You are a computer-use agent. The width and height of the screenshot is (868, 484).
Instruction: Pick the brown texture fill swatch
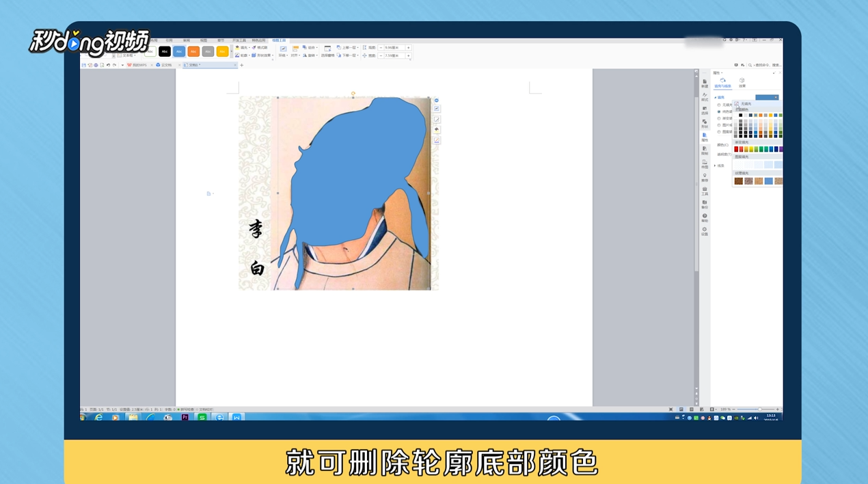coord(738,181)
